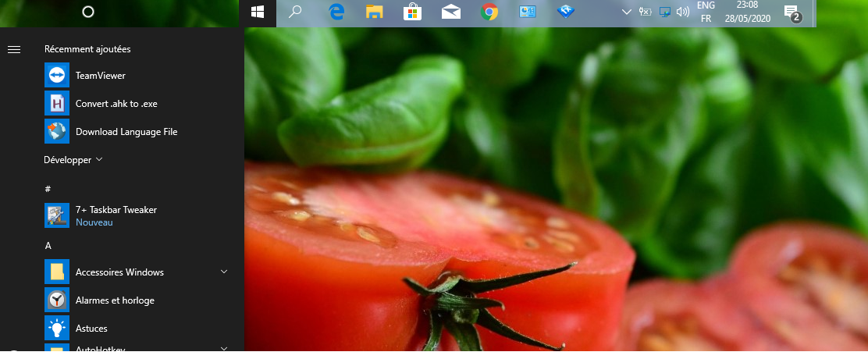
Task: Open the clock showing 23:08
Action: point(747,5)
